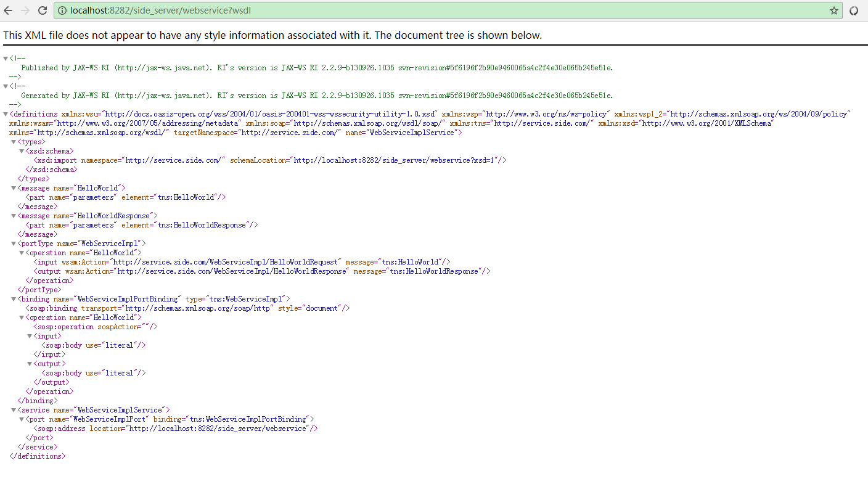868x492 pixels.
Task: Click the 'Published by JAX-WS RI' comment text
Action: [317, 68]
